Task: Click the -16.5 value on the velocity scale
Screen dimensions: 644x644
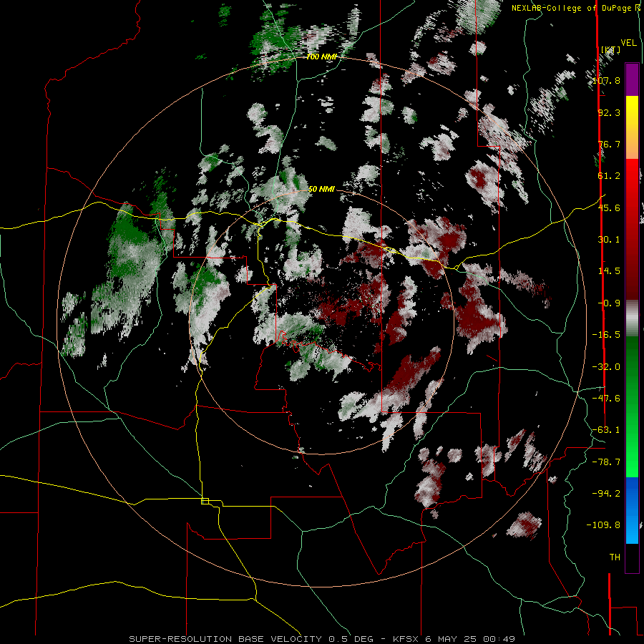Action: pos(607,335)
